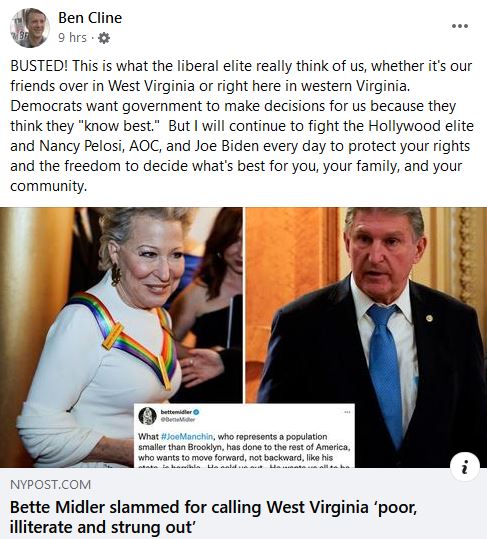Open the 9 hrs timestamp link
This screenshot has width=487, height=539.
coord(72,37)
